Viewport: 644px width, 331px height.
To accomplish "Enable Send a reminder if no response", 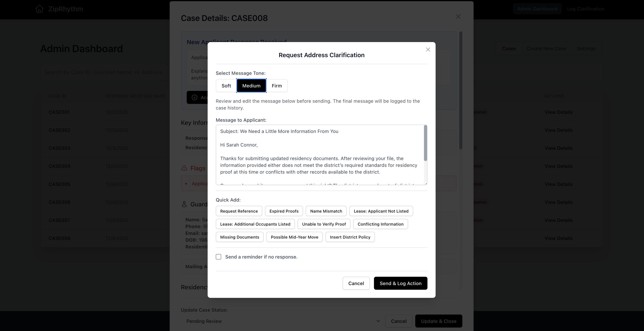I will [218, 257].
